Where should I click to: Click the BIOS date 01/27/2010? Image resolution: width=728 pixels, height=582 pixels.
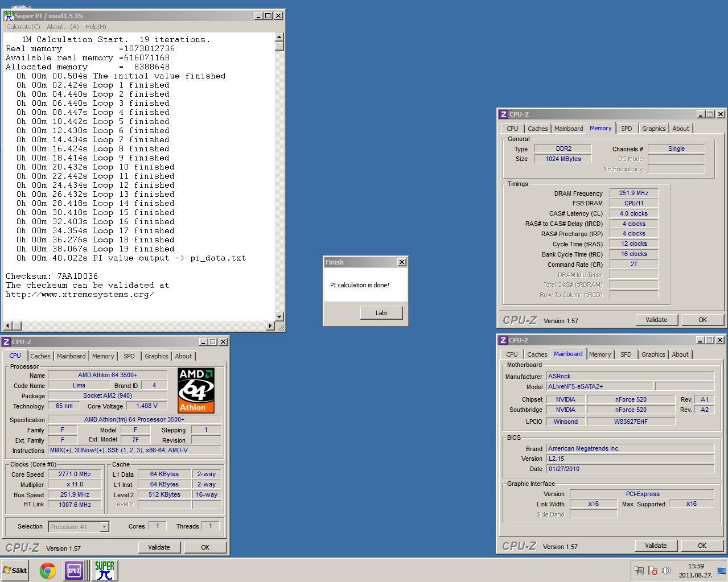[x=630, y=469]
